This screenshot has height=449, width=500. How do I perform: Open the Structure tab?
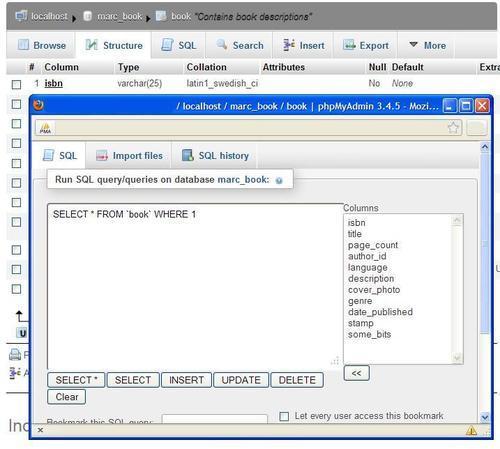click(114, 45)
